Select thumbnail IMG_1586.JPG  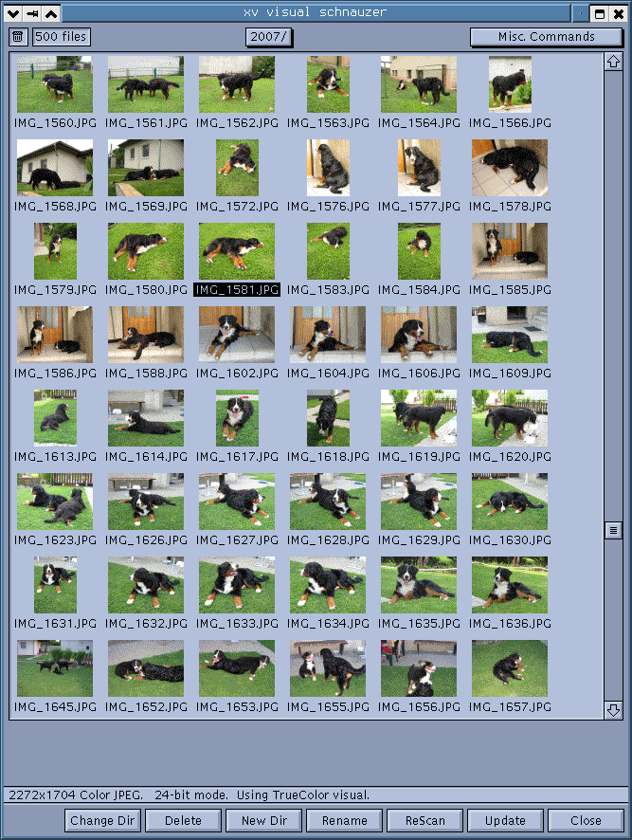55,335
